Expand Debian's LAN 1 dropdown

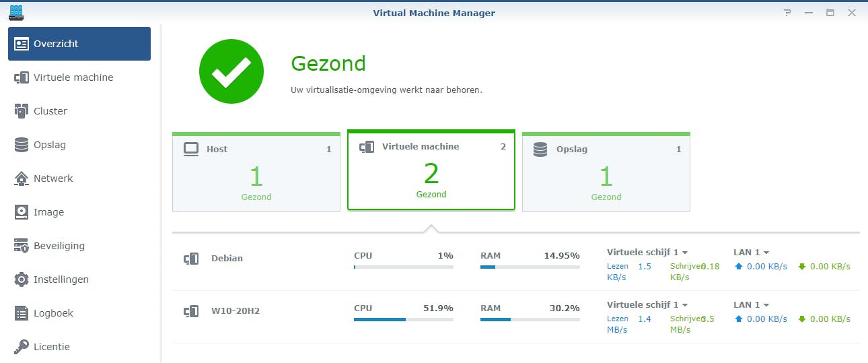(766, 253)
